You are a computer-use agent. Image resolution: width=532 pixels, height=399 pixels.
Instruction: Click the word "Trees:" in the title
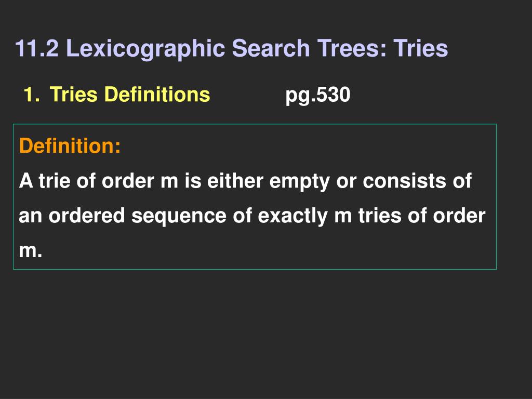point(352,48)
